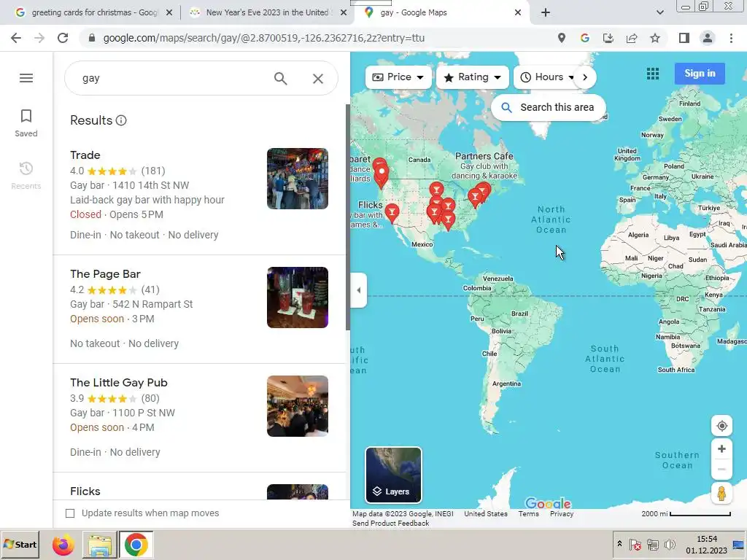
Task: Select the Street View pegman icon
Action: (721, 494)
